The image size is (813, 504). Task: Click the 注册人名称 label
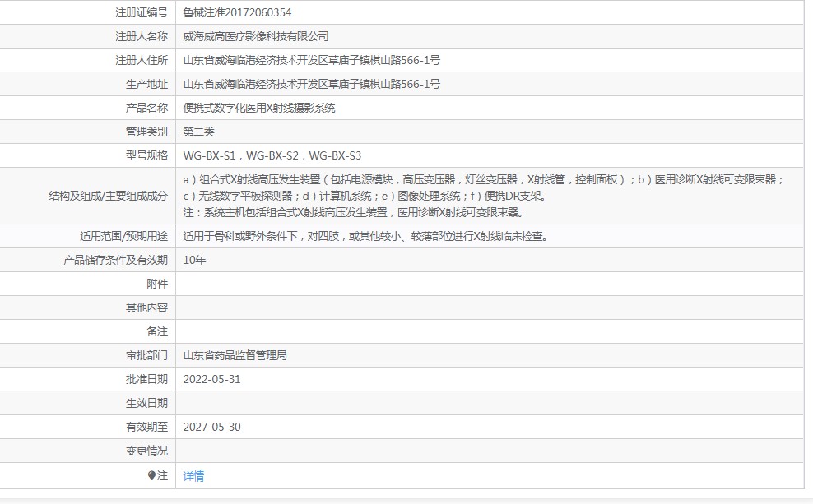[x=142, y=36]
